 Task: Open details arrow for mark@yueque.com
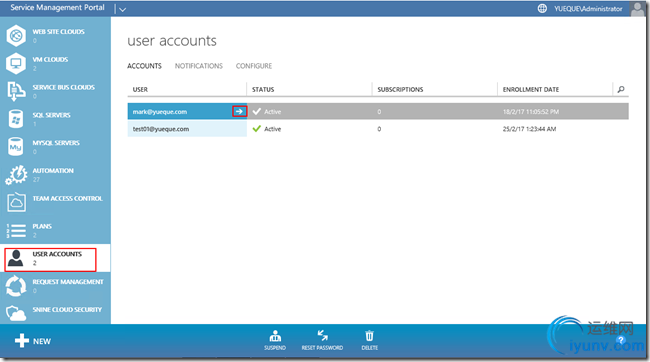click(239, 111)
